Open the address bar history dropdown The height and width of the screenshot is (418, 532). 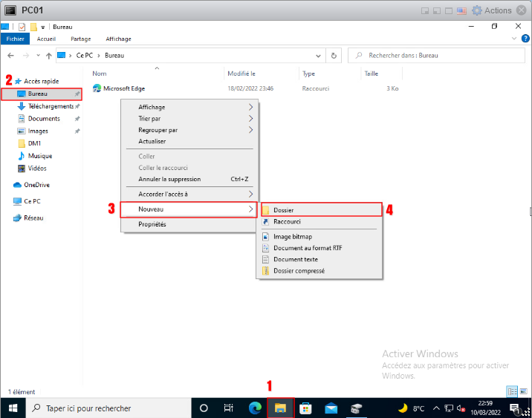[x=319, y=56]
